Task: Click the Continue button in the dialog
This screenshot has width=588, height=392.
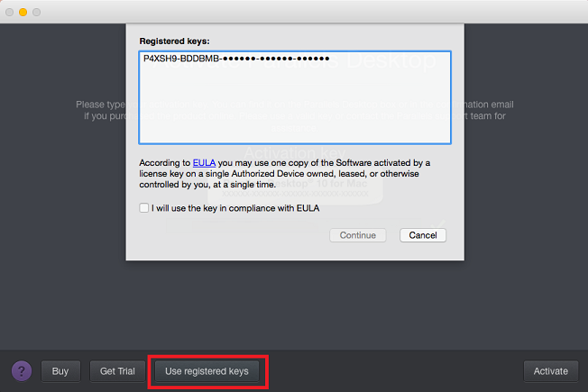Action: click(358, 235)
